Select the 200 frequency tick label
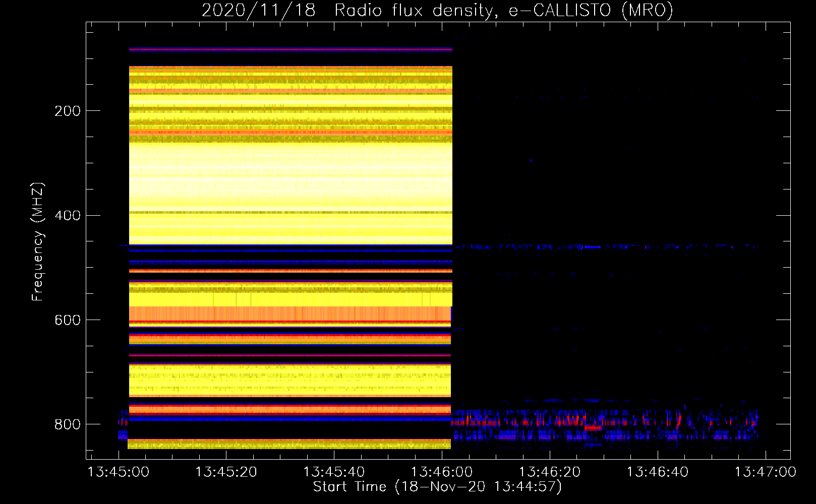This screenshot has height=504, width=816. coord(68,111)
